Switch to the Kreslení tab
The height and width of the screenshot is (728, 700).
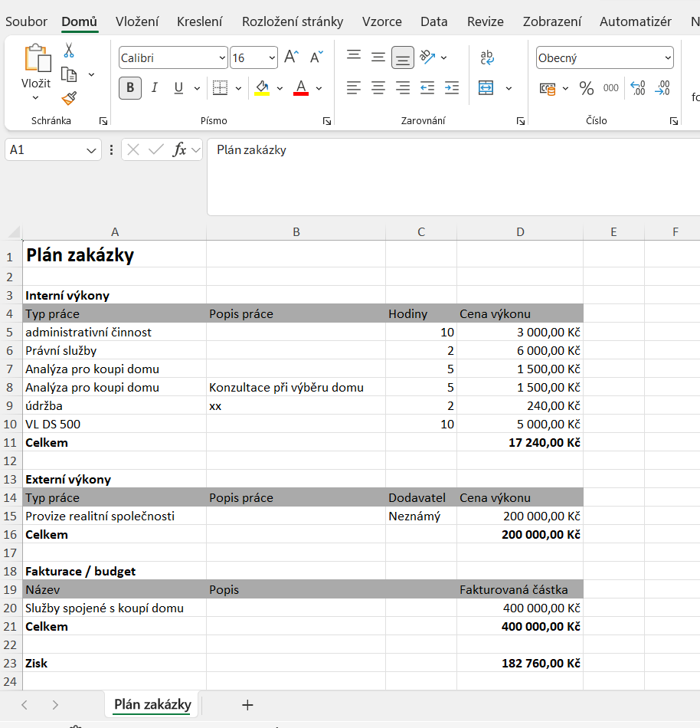199,21
